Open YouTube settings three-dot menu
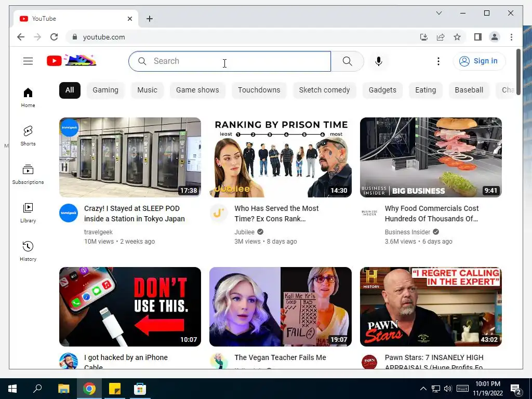The width and height of the screenshot is (532, 399). (438, 61)
